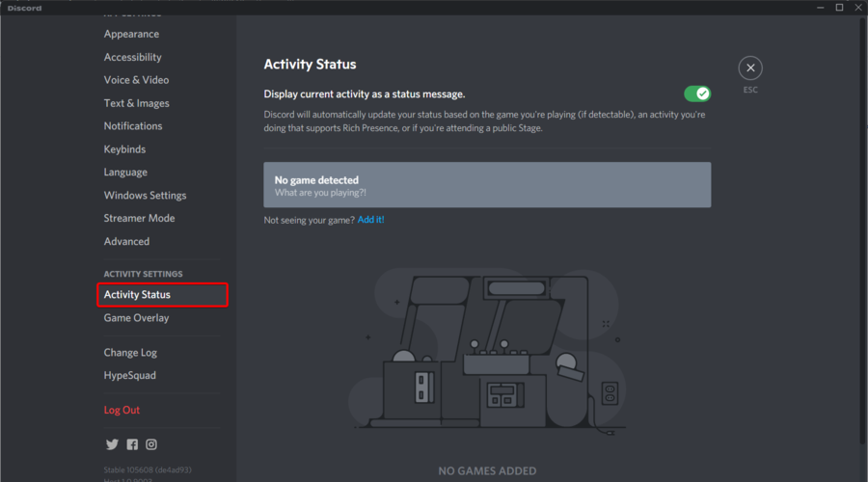Open Discord's Facebook page icon
Image resolution: width=868 pixels, height=482 pixels.
pos(132,444)
